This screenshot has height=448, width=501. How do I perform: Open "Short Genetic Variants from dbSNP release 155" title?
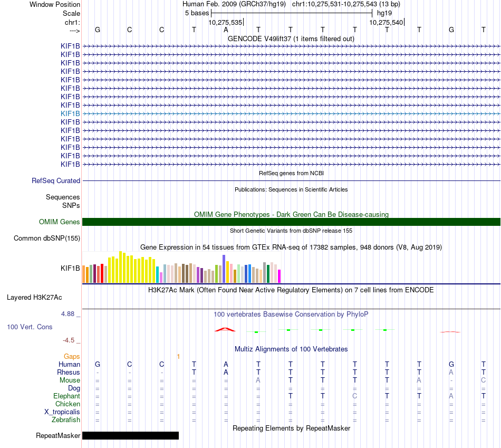point(291,231)
